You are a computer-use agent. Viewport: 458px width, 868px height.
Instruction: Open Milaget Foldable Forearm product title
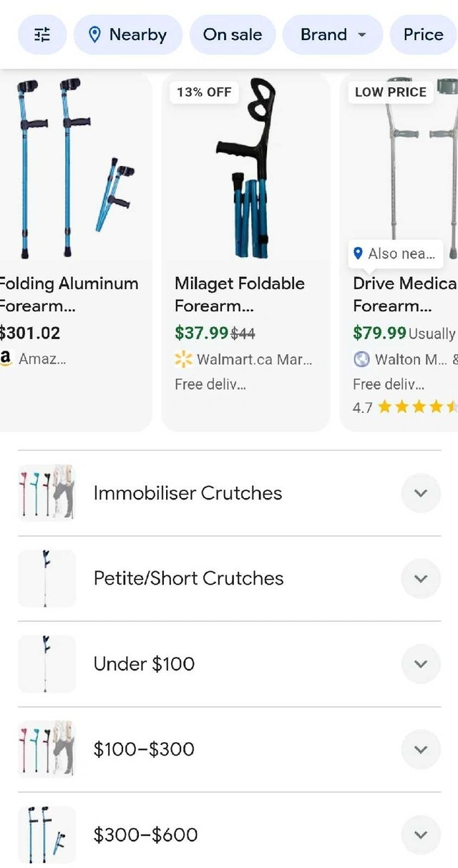click(x=240, y=294)
